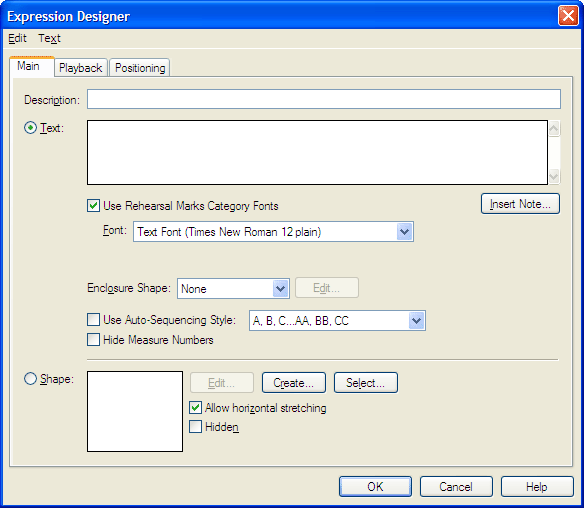Check the Hidden checkbox
Viewport: 584px width, 508px height.
[195, 427]
